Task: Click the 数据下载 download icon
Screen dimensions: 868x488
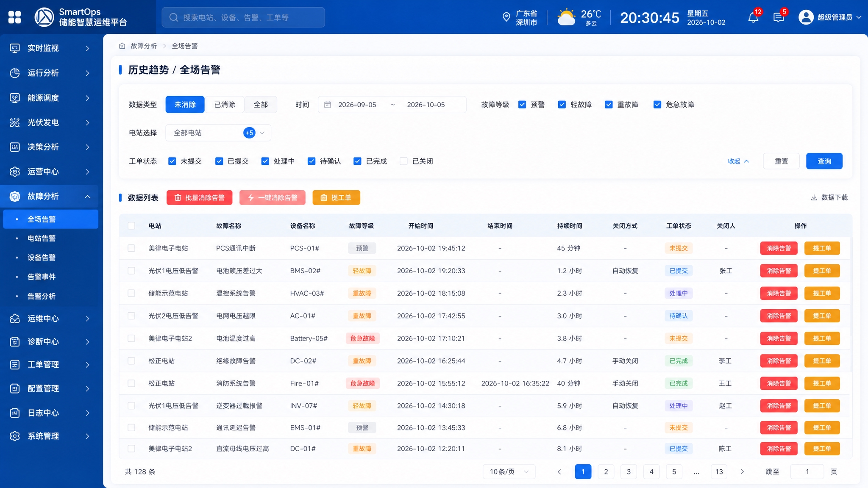Action: pyautogui.click(x=814, y=197)
